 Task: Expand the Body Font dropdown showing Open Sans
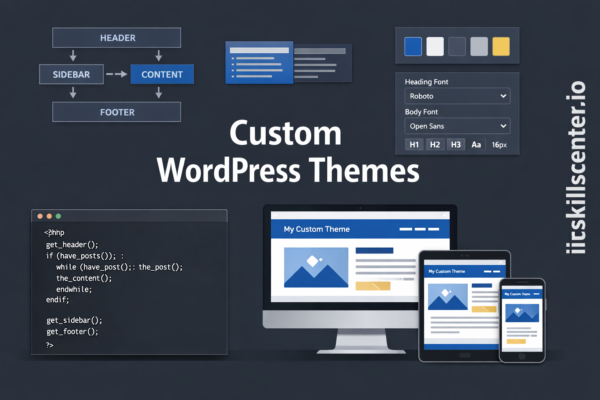tap(457, 126)
